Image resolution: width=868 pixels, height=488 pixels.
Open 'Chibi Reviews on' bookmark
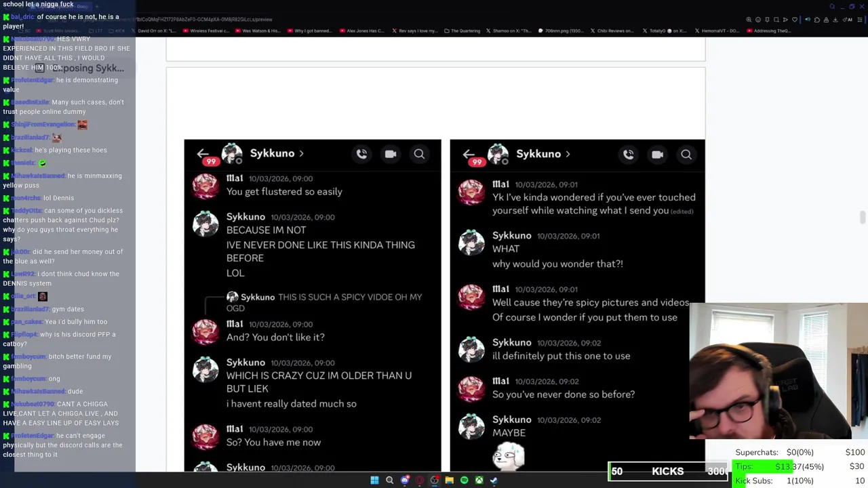tap(612, 30)
